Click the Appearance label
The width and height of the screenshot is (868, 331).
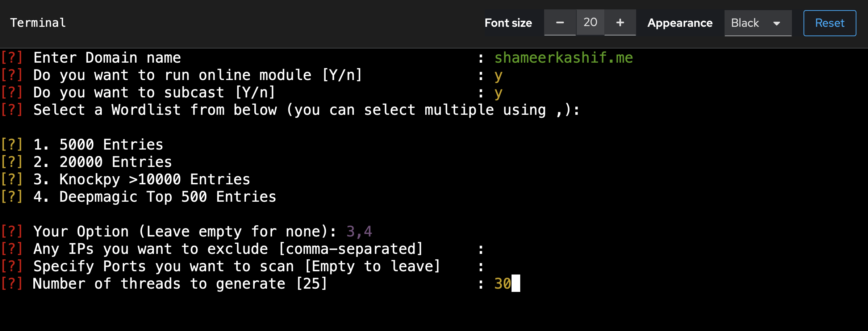click(680, 23)
